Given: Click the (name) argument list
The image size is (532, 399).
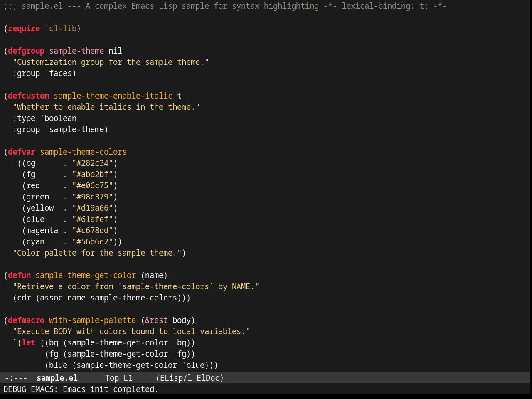Looking at the screenshot, I should (x=154, y=275).
